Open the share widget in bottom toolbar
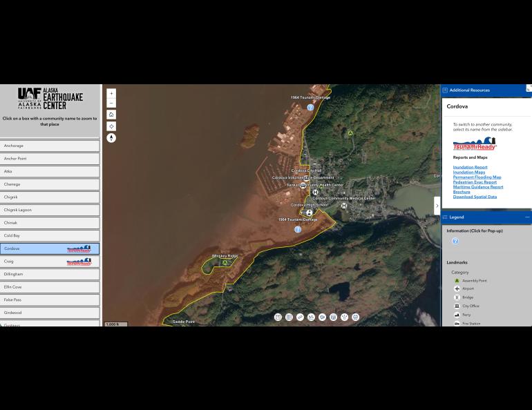Image resolution: width=532 pixels, height=410 pixels. click(344, 317)
